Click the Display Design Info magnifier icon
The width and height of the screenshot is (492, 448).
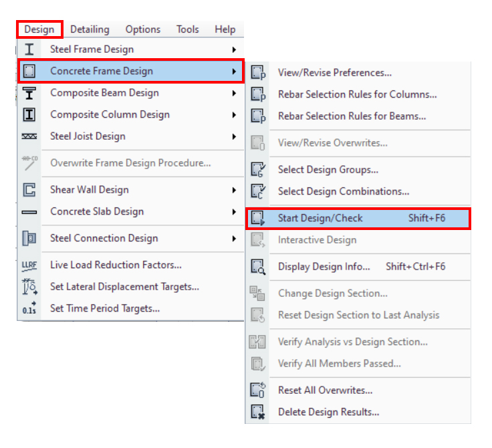tap(258, 267)
